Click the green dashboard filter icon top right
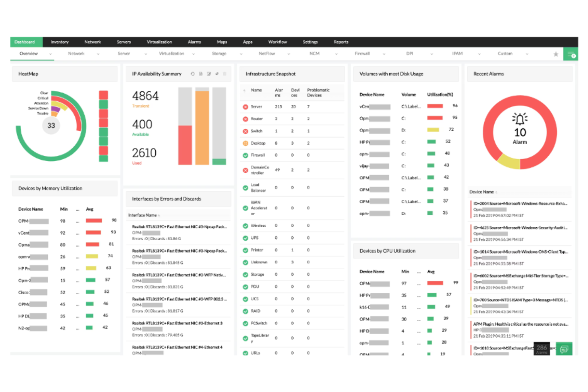This screenshot has width=588, height=392. [x=571, y=54]
